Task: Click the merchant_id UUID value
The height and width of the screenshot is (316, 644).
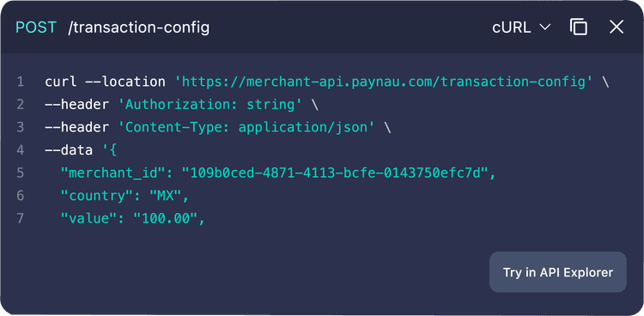Action: pyautogui.click(x=336, y=173)
